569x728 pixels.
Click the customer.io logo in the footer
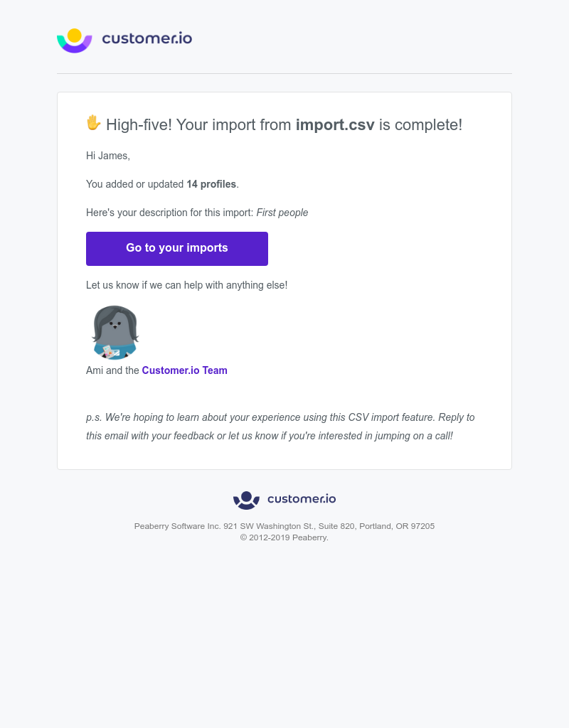(284, 499)
